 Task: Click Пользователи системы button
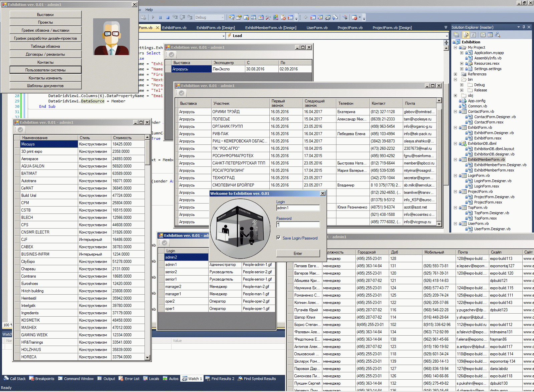coord(45,70)
